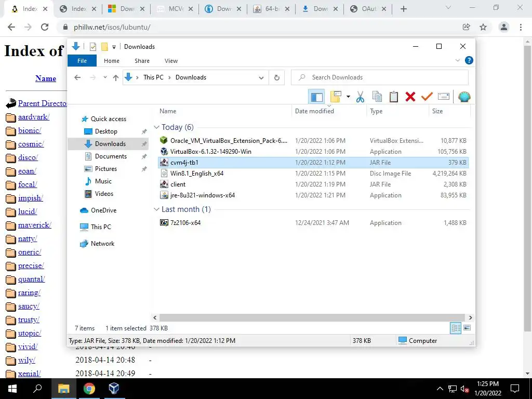The width and height of the screenshot is (532, 399).
Task: Go back in File Explorer
Action: click(78, 77)
